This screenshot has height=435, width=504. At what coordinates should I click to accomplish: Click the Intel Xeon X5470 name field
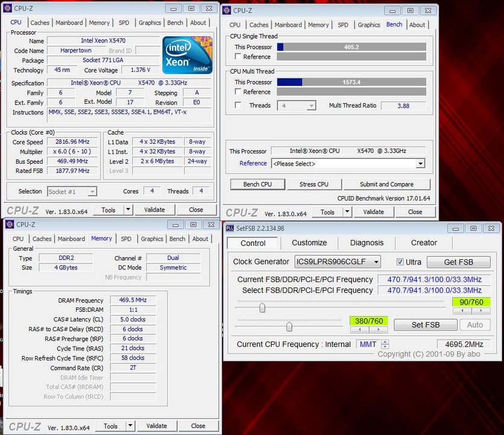coord(103,40)
